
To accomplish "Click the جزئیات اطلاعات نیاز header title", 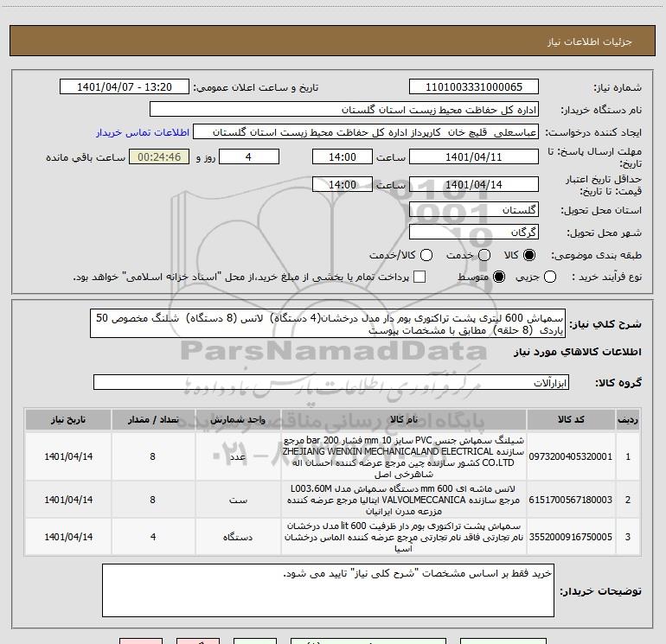I will [x=590, y=41].
